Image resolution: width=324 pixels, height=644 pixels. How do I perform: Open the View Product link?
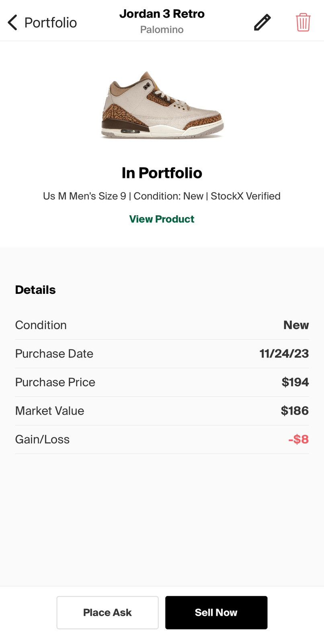click(162, 219)
